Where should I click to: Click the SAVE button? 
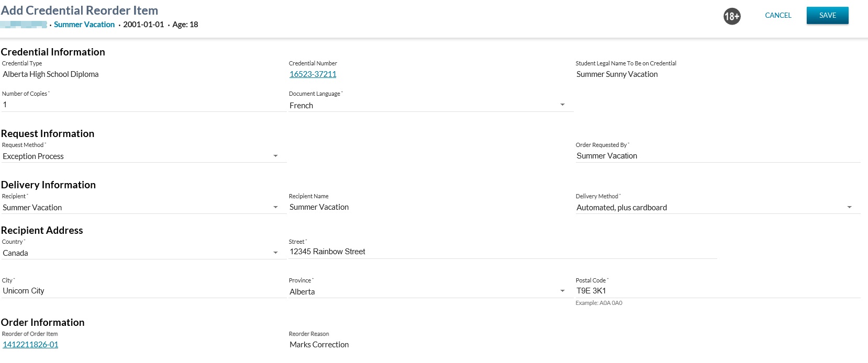pyautogui.click(x=827, y=15)
